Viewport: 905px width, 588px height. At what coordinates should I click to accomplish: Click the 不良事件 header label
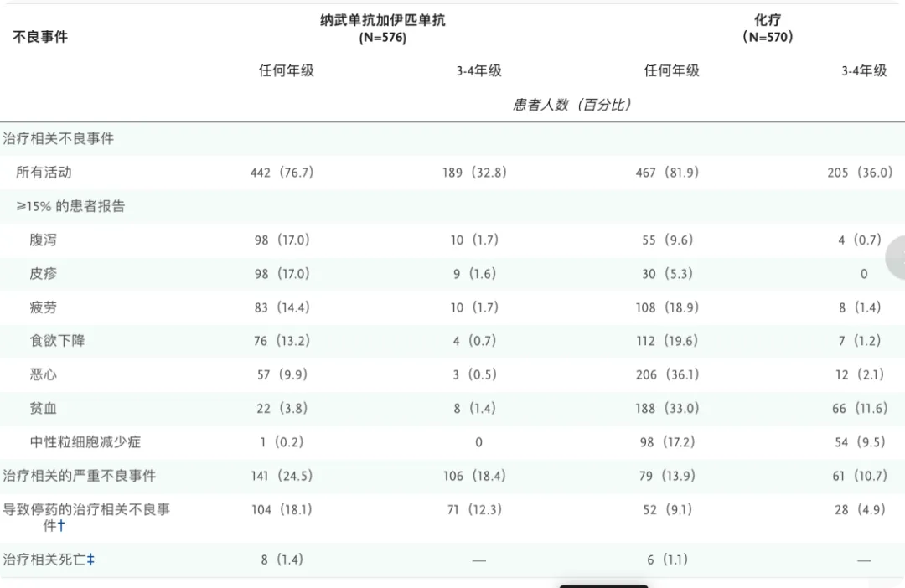tap(40, 37)
